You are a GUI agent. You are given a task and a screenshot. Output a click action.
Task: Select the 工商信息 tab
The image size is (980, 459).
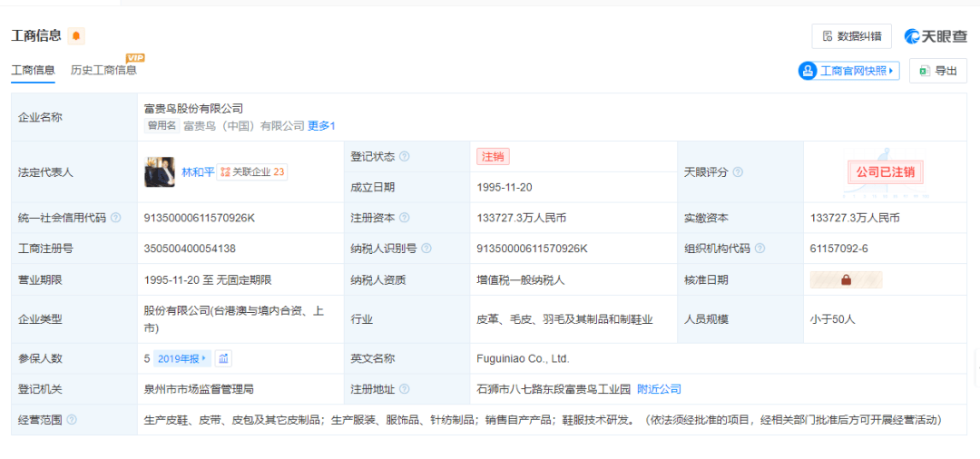tap(33, 70)
